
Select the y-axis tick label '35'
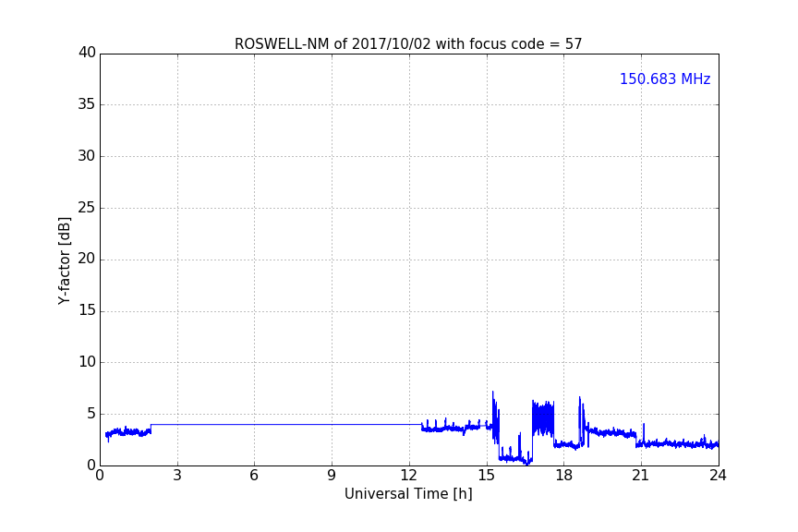(x=87, y=104)
